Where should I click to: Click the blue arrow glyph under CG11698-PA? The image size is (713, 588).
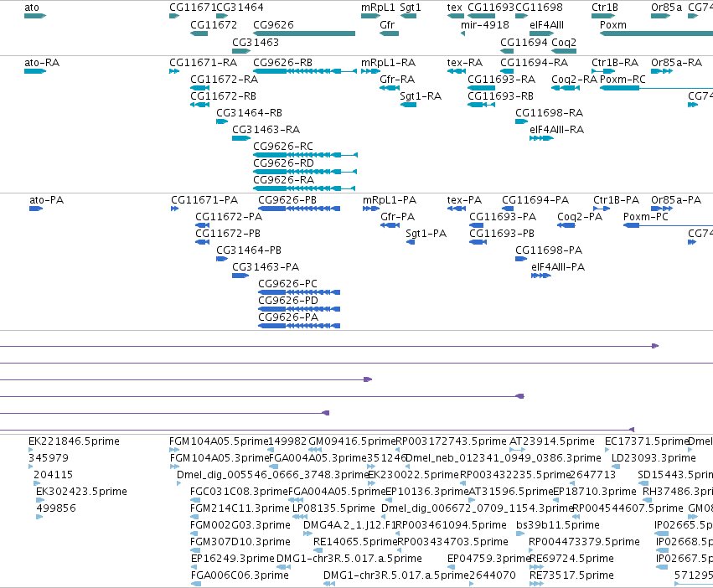pyautogui.click(x=521, y=259)
